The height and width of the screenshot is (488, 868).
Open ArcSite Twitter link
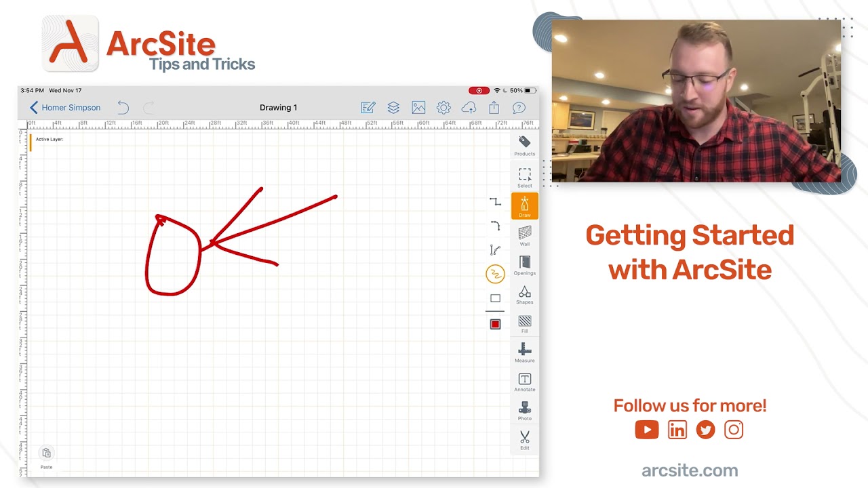(x=705, y=430)
